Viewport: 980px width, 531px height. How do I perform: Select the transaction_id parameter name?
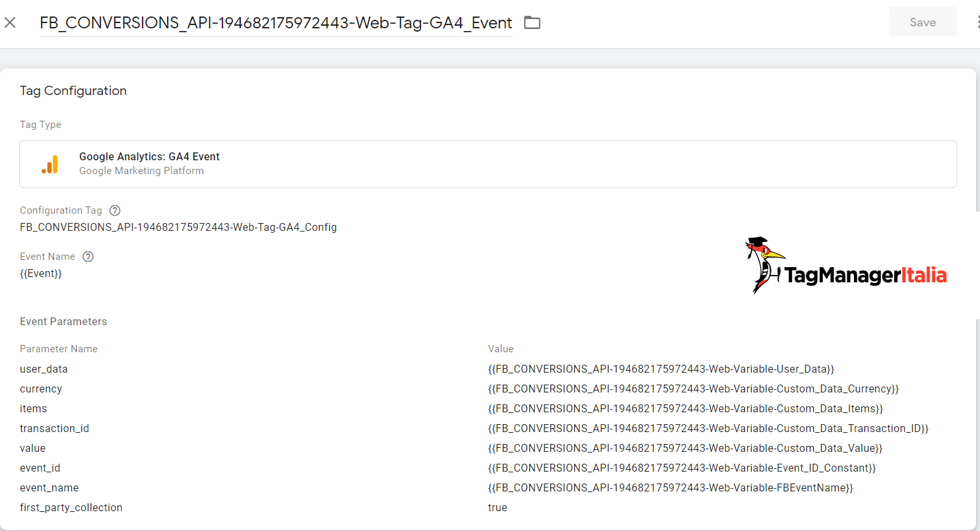(54, 428)
